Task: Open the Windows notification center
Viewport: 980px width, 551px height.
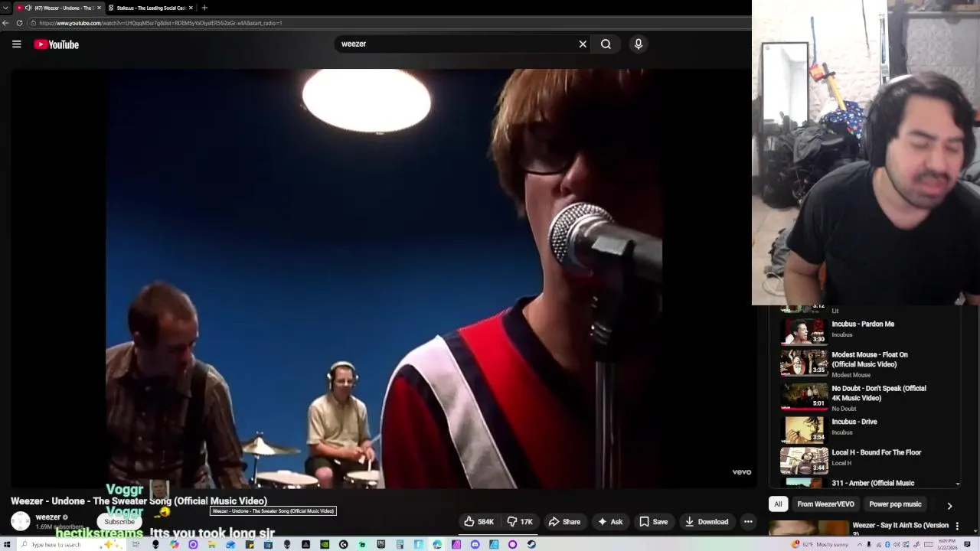Action: pyautogui.click(x=967, y=544)
